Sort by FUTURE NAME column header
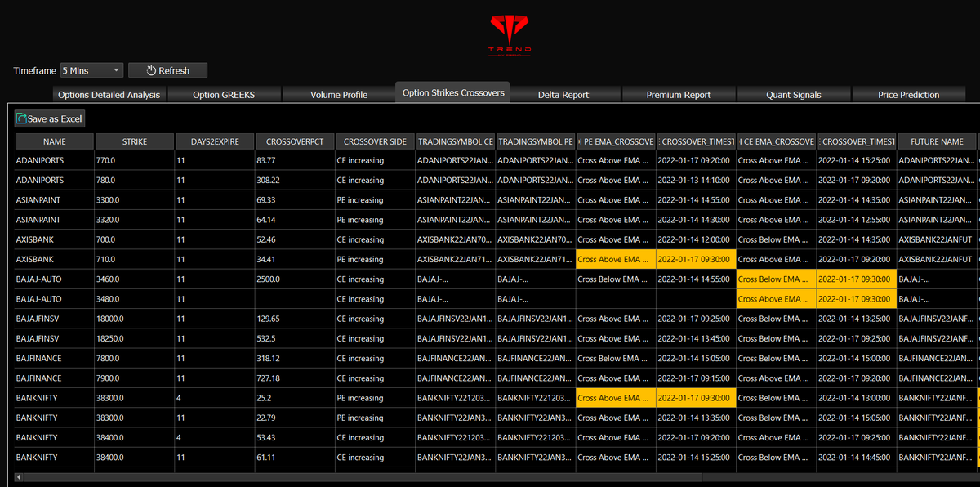The image size is (980, 487). pos(937,141)
